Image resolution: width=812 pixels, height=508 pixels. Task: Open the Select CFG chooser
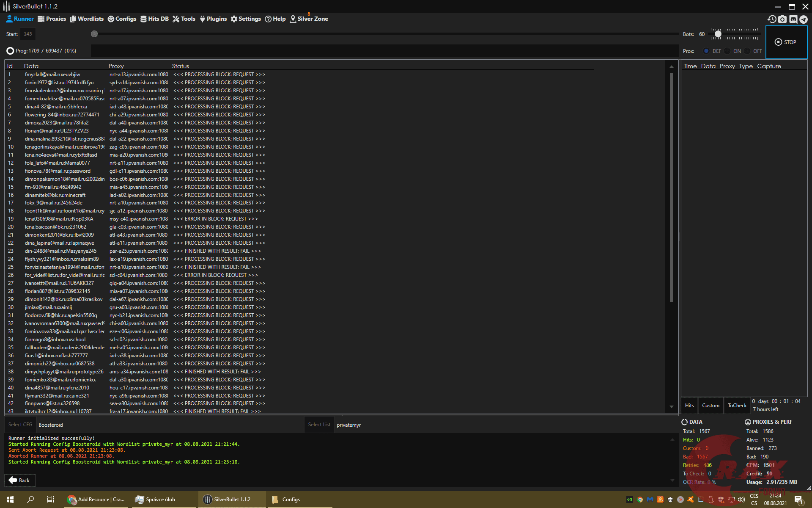pos(20,425)
